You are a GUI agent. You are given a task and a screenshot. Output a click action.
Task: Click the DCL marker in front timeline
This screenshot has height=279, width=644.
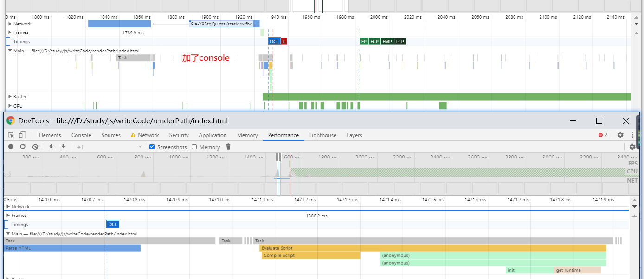[x=113, y=224]
